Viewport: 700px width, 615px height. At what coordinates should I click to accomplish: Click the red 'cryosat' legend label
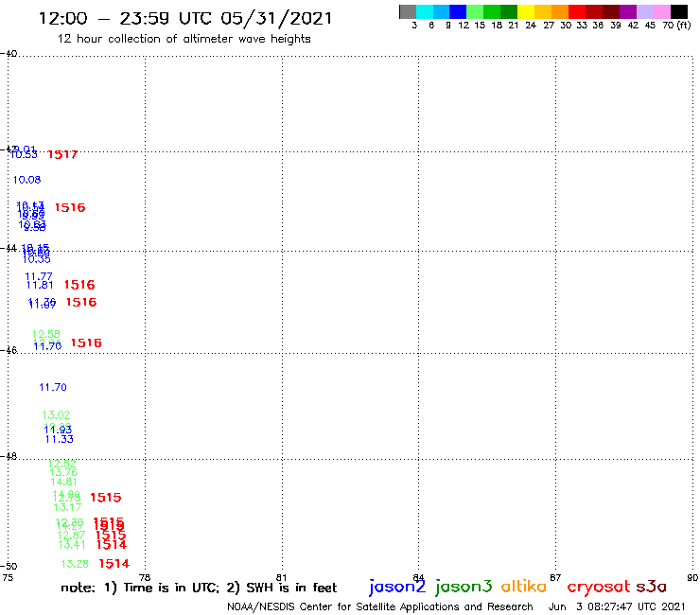tap(598, 588)
